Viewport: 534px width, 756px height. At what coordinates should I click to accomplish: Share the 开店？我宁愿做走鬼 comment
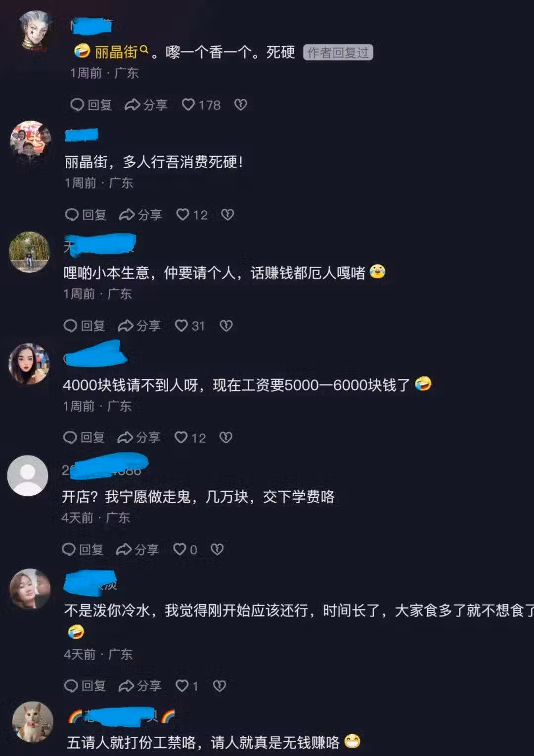click(137, 550)
